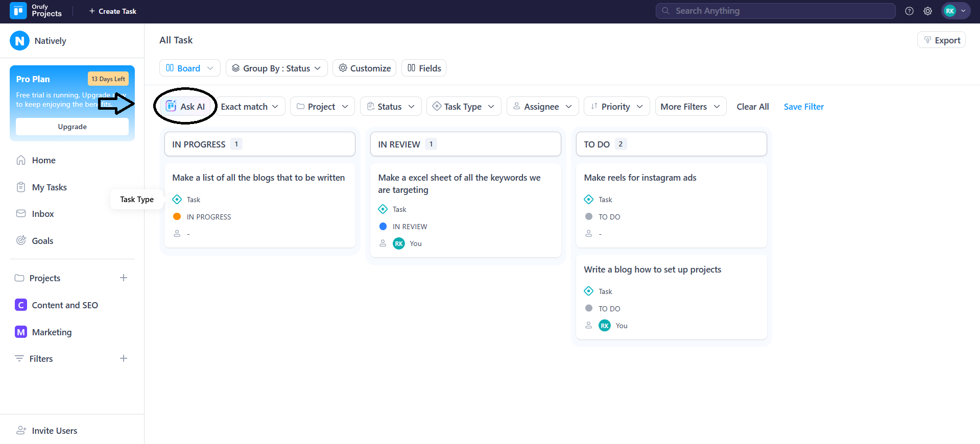Open the Priority filter dropdown

(616, 107)
